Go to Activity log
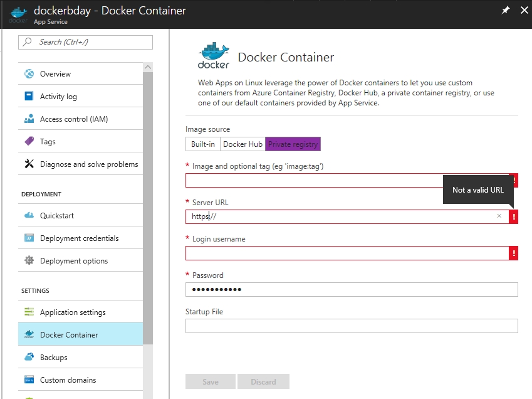Viewport: 532px width, 399px height. click(x=80, y=96)
